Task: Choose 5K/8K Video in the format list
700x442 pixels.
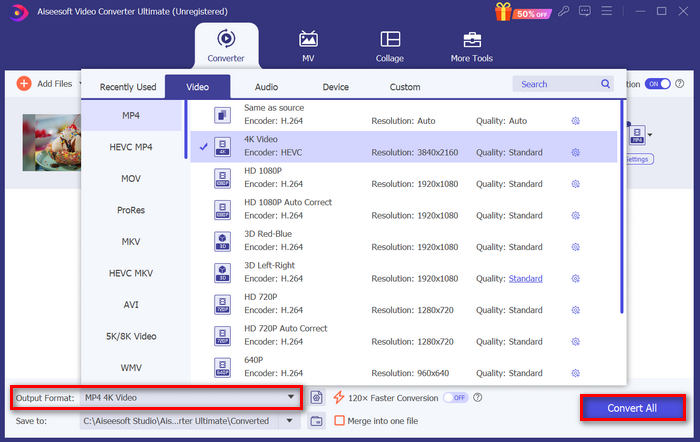Action: [x=131, y=336]
